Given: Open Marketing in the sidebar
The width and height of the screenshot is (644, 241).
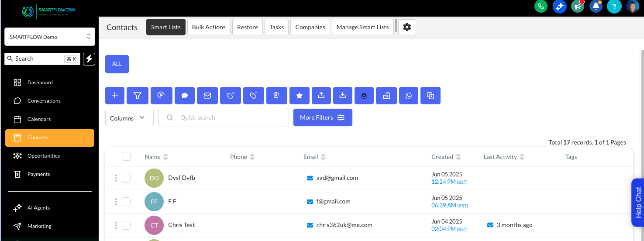Looking at the screenshot, I should pos(50,226).
